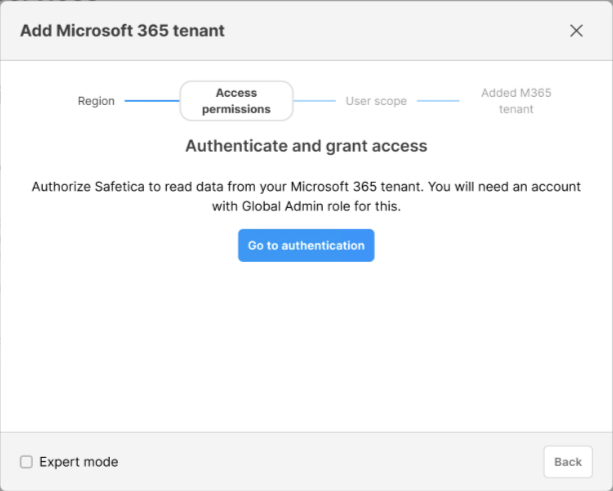Click the word Safetica in the description
The height and width of the screenshot is (491, 613).
(120, 186)
